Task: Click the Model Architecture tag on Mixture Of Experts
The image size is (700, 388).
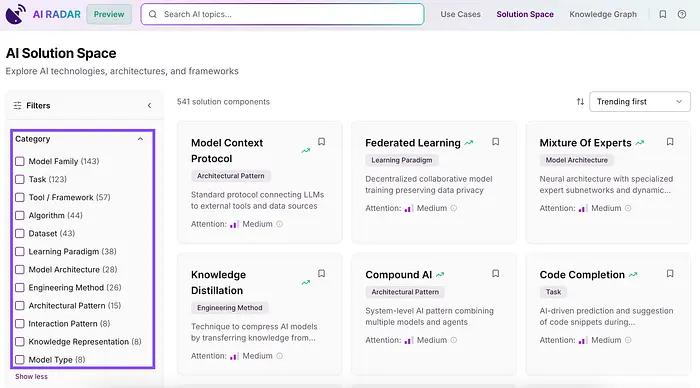Action: (576, 160)
